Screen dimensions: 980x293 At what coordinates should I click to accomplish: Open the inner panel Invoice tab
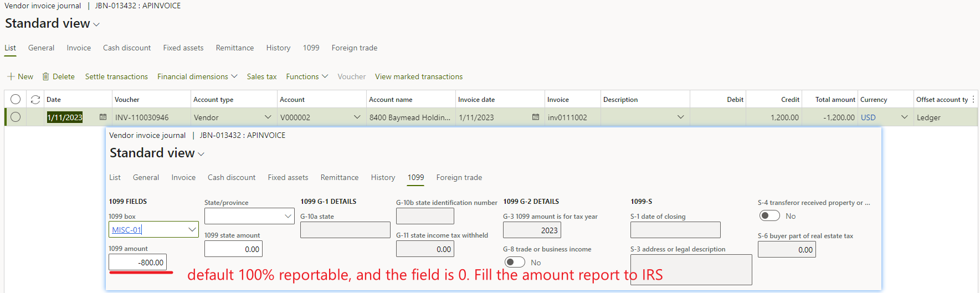pyautogui.click(x=183, y=177)
